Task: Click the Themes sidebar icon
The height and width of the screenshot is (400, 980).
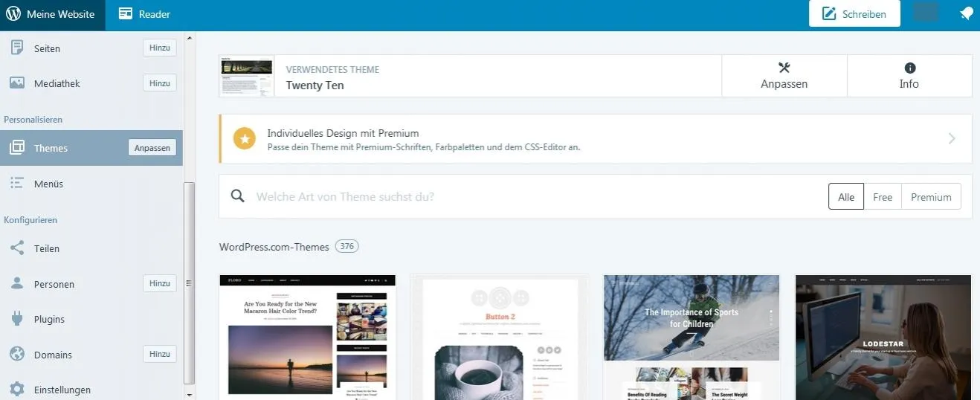Action: coord(17,147)
